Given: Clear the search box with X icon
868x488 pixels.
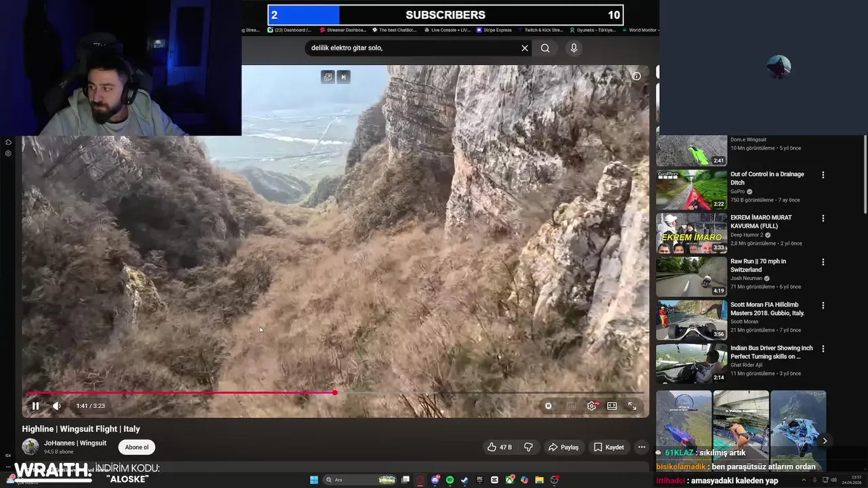Looking at the screenshot, I should tap(524, 48).
